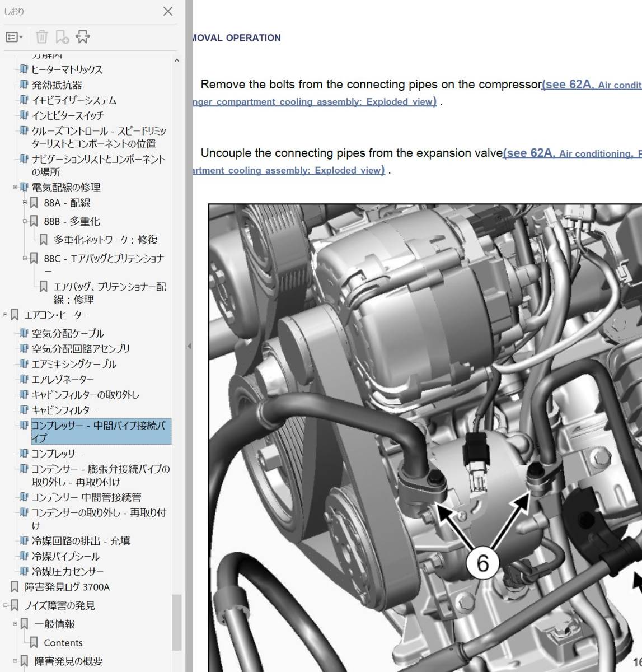Go to 空気分配回路アセンブリ bookmark
Viewport: 642px width, 672px height.
(x=81, y=348)
